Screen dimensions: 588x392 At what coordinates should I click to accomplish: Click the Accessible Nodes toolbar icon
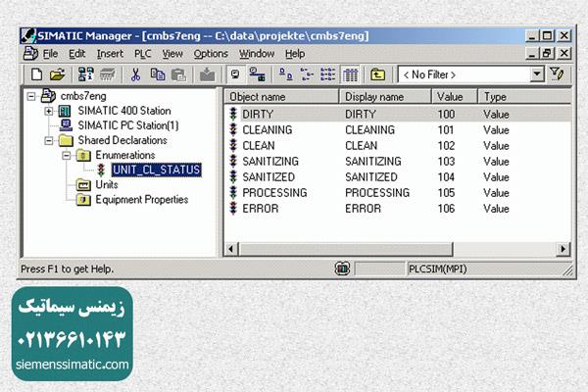coord(85,74)
